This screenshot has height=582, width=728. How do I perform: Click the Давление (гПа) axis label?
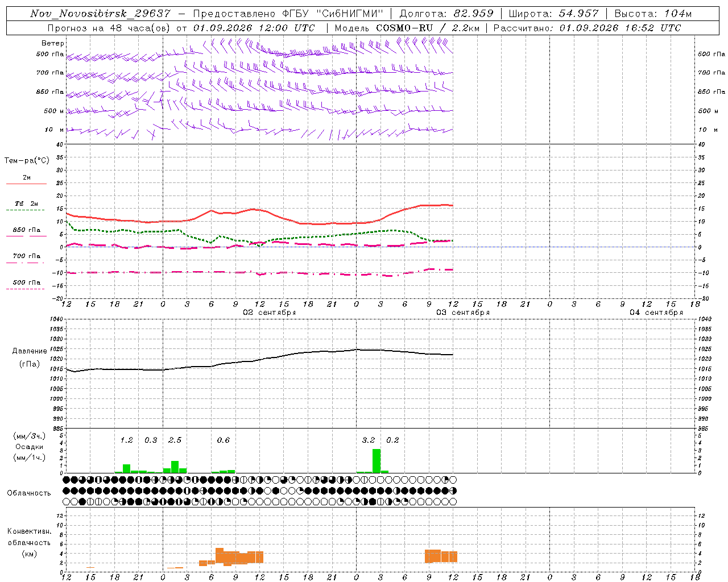point(30,357)
